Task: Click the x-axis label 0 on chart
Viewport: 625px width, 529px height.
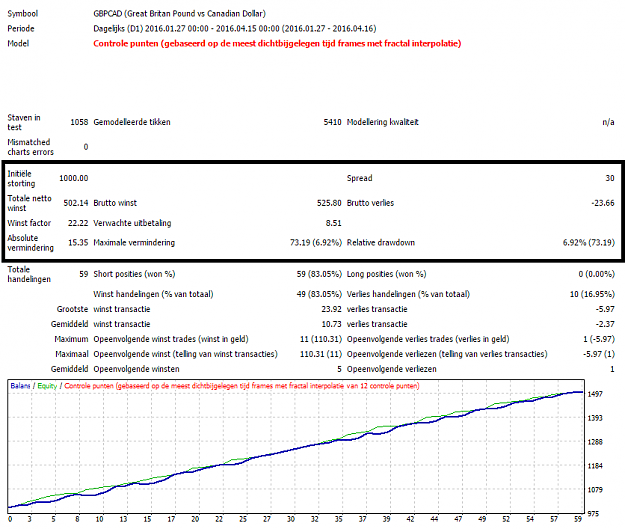Action: coord(10,519)
